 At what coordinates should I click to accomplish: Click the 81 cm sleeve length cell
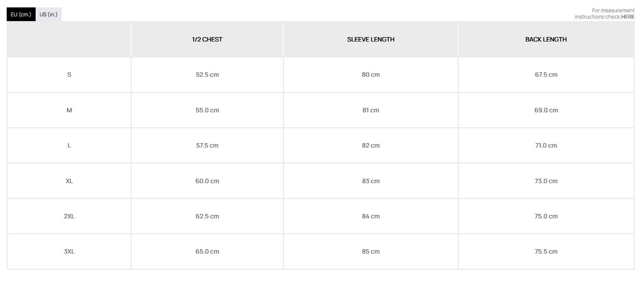tap(370, 110)
